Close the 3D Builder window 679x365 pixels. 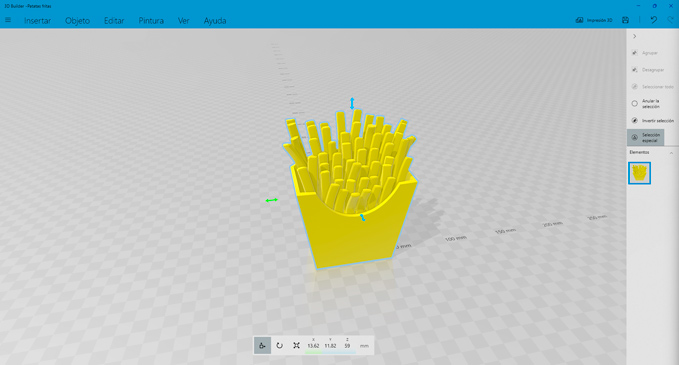click(x=671, y=6)
